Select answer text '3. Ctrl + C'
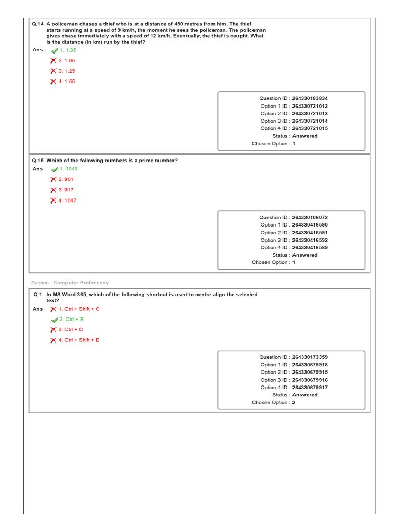 71,329
